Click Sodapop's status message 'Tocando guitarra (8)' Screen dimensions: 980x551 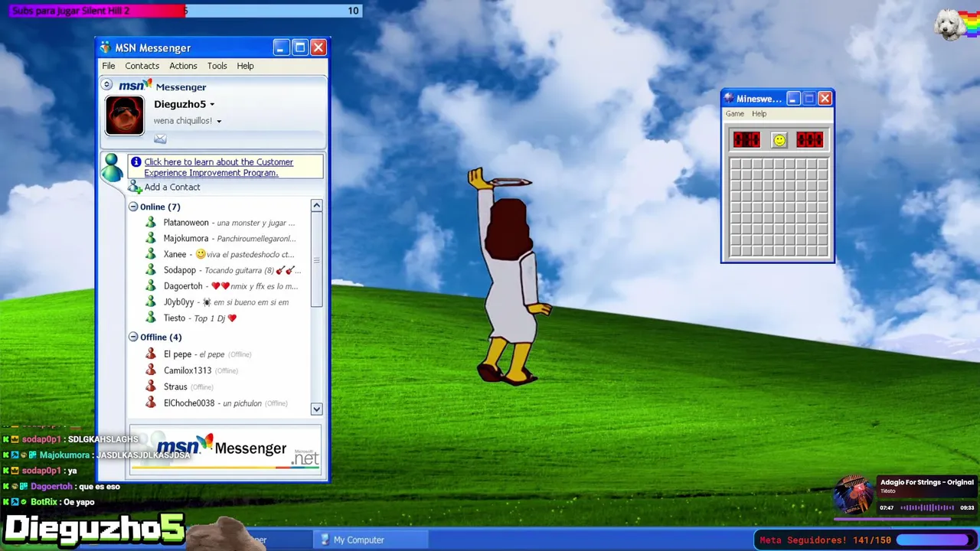[x=240, y=270]
